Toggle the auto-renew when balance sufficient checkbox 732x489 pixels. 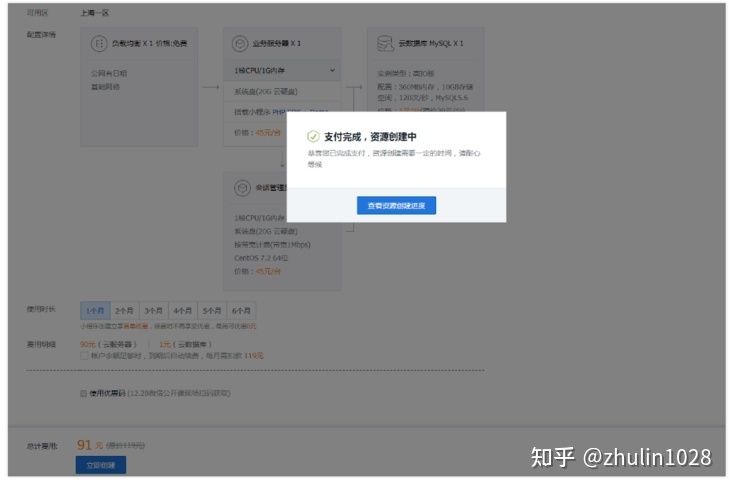(84, 356)
